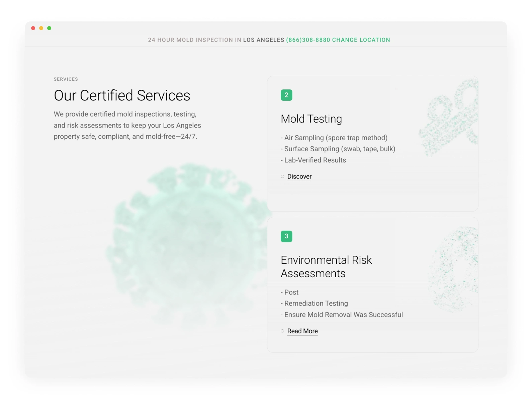Click the 24 HOUR MOLD INSPECTION IN text
Image resolution: width=532 pixels, height=399 pixels.
coord(195,40)
